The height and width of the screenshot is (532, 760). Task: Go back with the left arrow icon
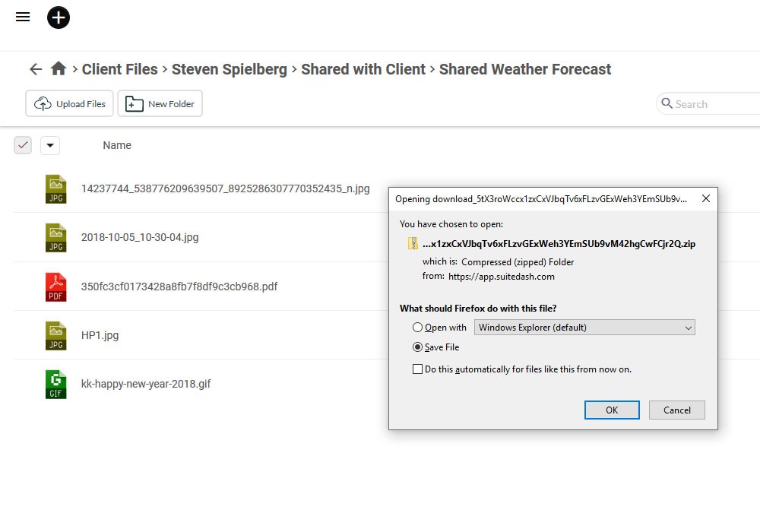point(36,69)
